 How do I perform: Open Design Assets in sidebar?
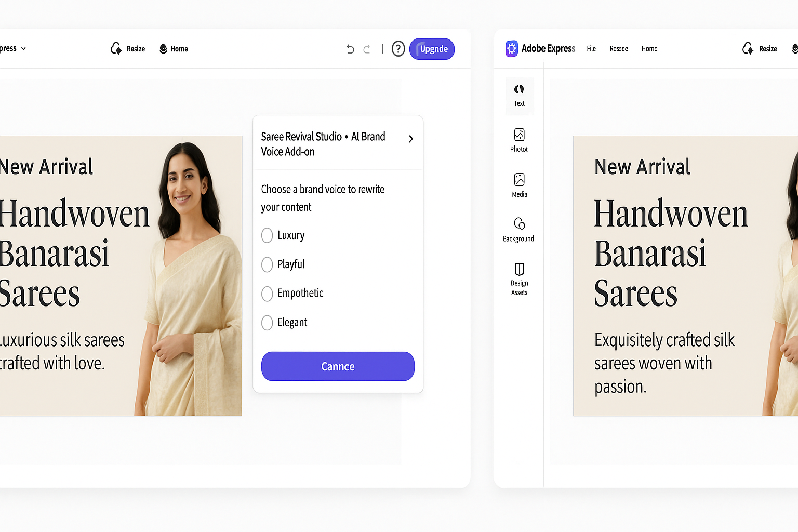(x=519, y=279)
